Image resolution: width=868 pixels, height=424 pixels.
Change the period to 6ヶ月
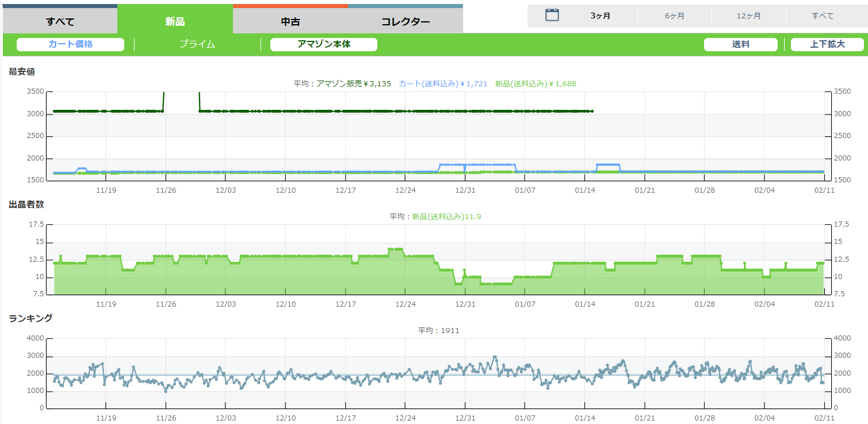[674, 16]
